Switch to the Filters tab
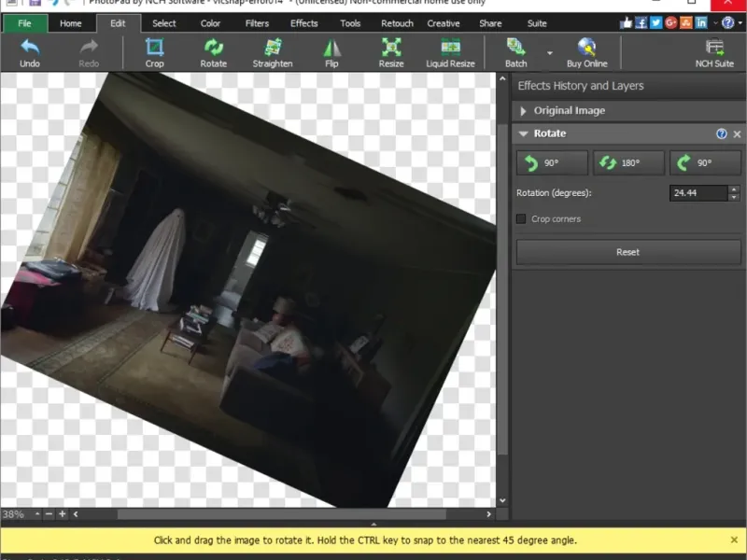The image size is (747, 560). point(257,23)
